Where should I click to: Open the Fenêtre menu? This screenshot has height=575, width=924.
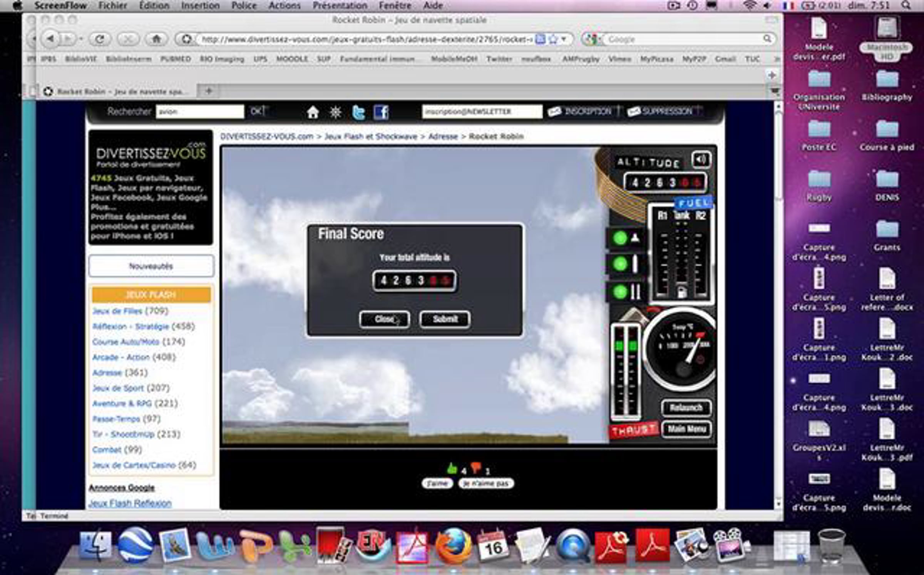tap(395, 5)
